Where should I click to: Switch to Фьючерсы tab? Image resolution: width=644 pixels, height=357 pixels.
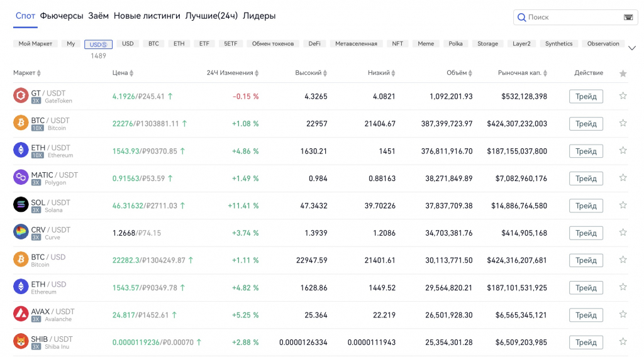62,16
